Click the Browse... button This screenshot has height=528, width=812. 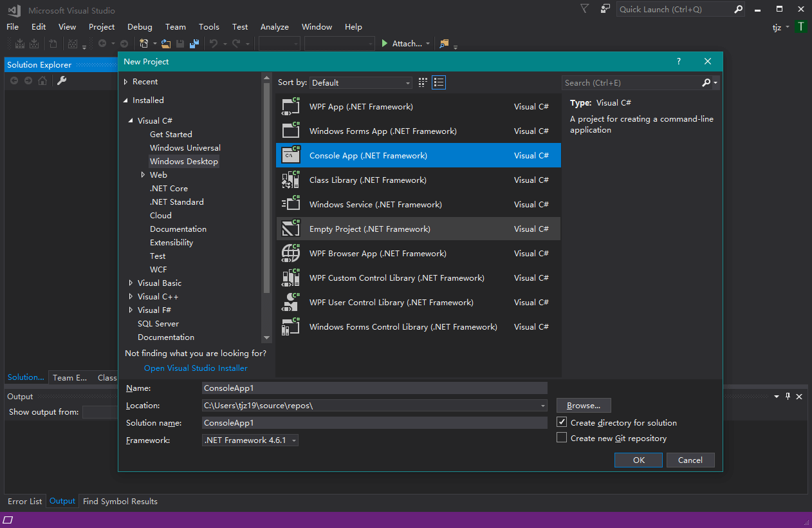point(584,406)
